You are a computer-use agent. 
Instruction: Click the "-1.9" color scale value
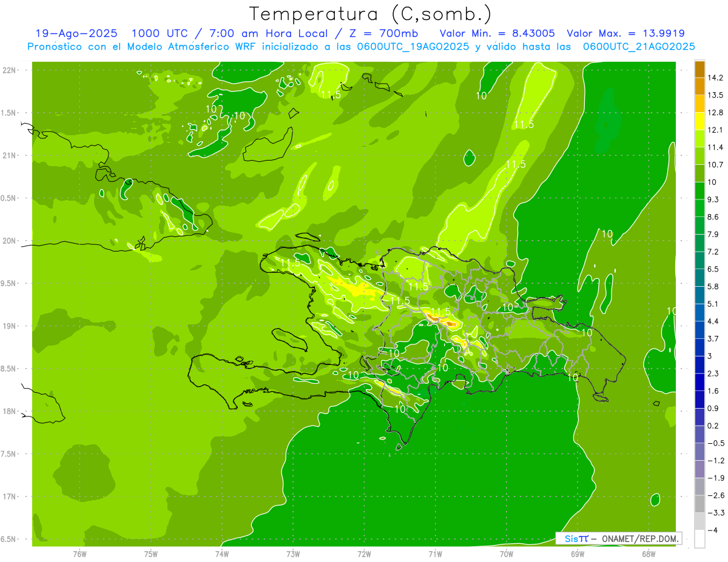715,478
